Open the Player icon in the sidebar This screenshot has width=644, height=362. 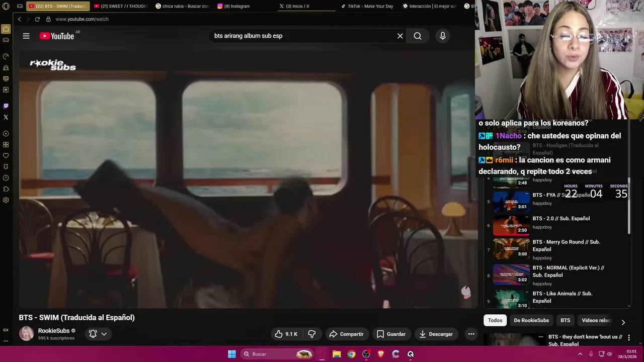pos(6,134)
